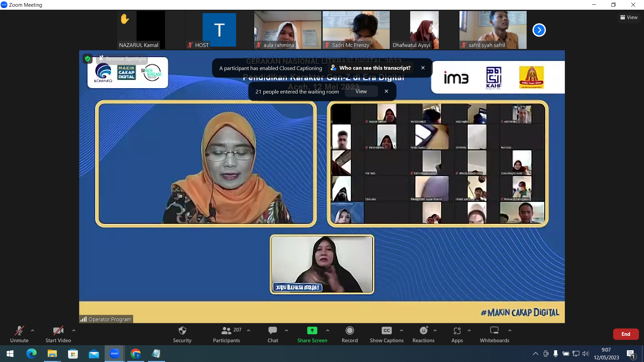
Task: Show hidden system tray icons
Action: point(536,354)
